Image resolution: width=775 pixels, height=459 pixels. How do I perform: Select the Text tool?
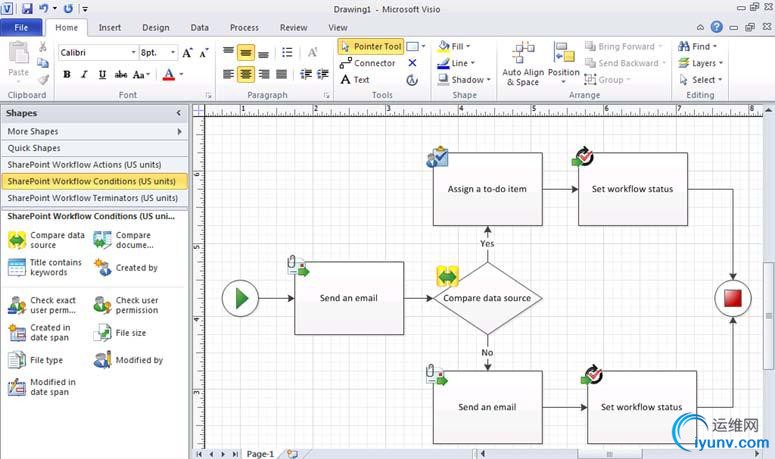click(355, 80)
